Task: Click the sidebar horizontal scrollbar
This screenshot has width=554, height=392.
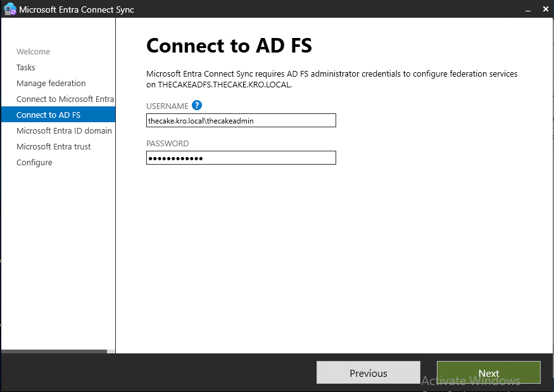Action: pyautogui.click(x=54, y=351)
